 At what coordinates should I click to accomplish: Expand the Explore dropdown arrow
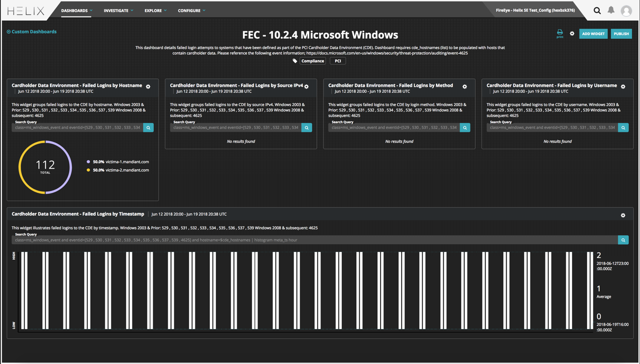(165, 11)
